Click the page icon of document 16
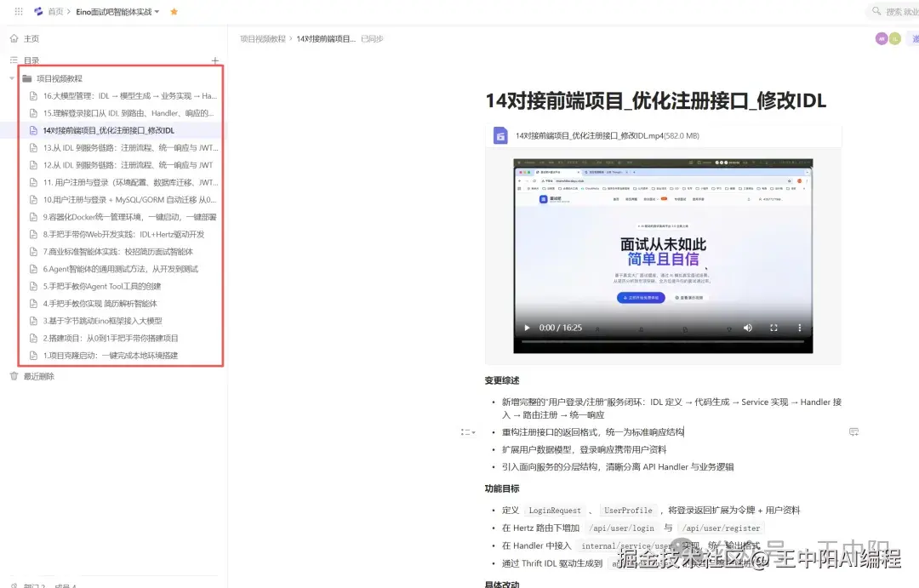The width and height of the screenshot is (919, 588). (x=33, y=95)
